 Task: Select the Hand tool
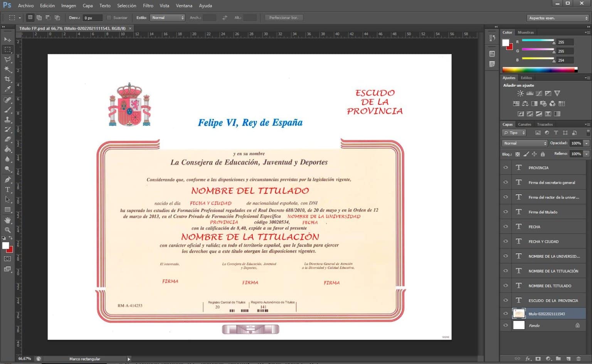(x=8, y=220)
